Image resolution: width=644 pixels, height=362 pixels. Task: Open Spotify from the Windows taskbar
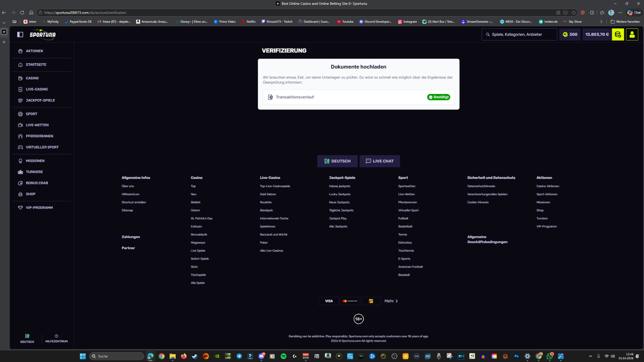(x=283, y=356)
